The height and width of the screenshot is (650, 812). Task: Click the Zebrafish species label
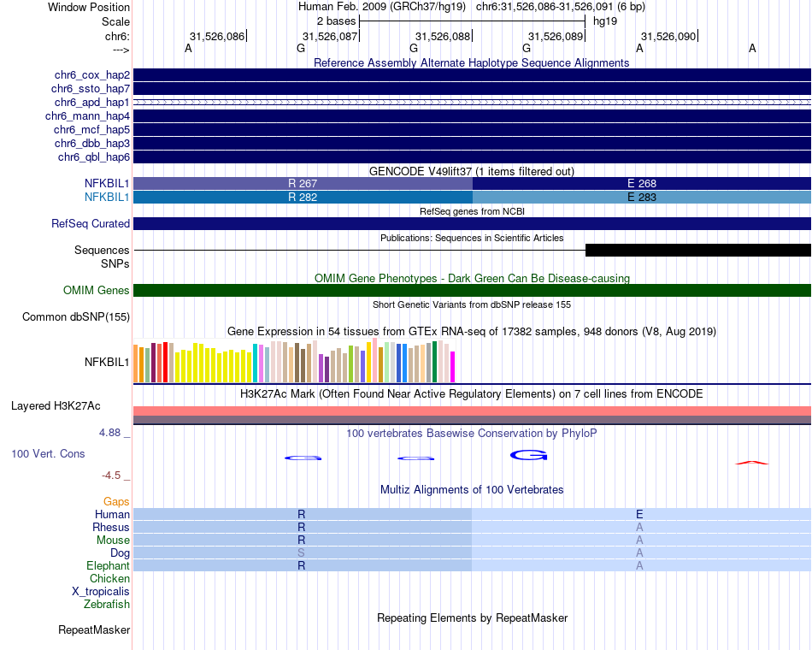point(107,605)
